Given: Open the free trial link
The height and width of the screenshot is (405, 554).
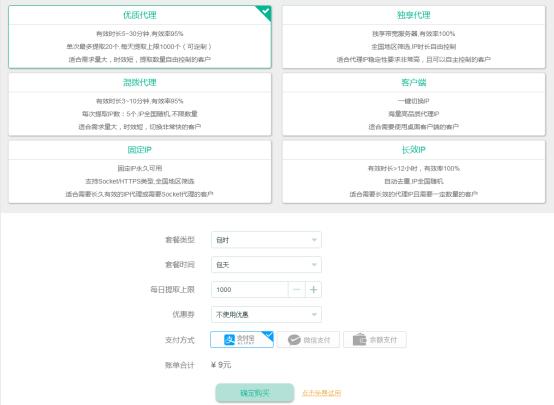Looking at the screenshot, I should (x=322, y=393).
